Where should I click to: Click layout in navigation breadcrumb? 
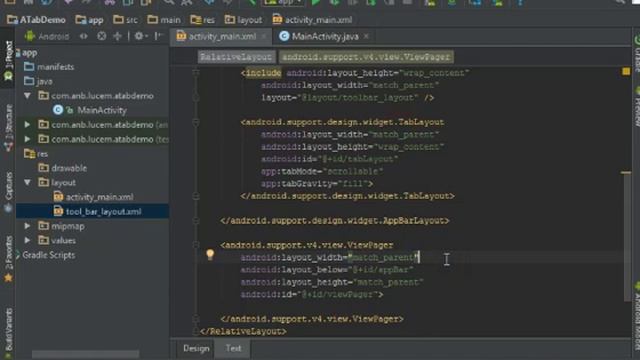click(244, 20)
